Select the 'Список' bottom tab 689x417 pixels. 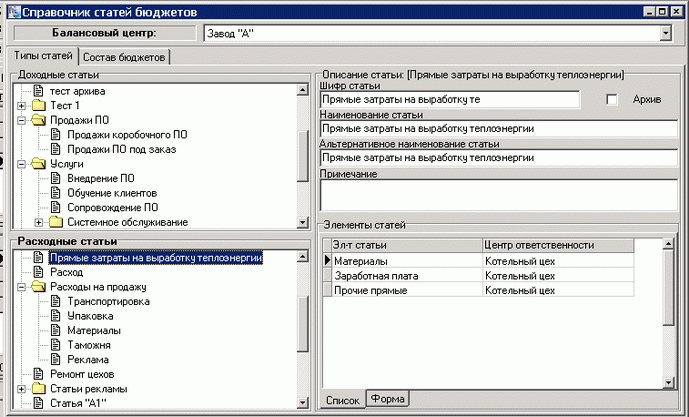[x=343, y=400]
